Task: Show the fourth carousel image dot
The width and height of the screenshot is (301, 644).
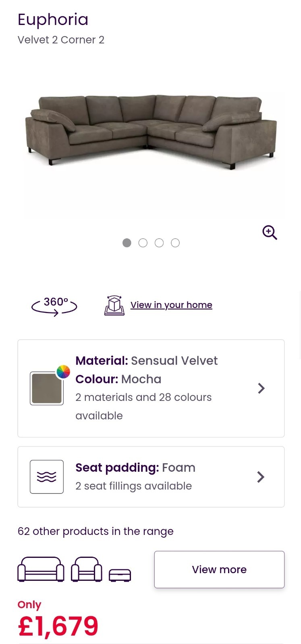Action: click(175, 243)
